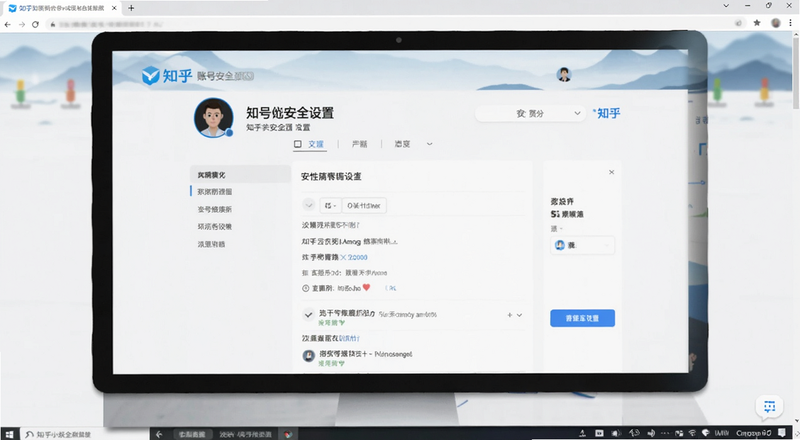Click the red heart icon
The width and height of the screenshot is (800, 440).
[x=366, y=287]
